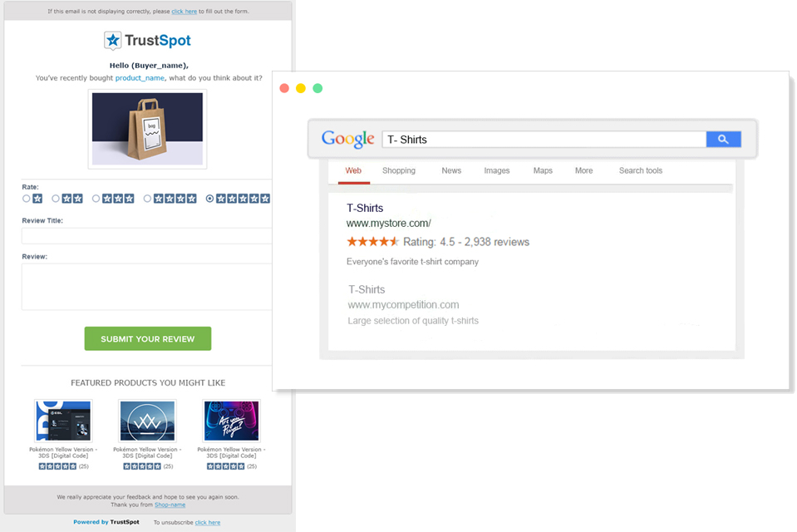Open the News search tab

[x=451, y=170]
